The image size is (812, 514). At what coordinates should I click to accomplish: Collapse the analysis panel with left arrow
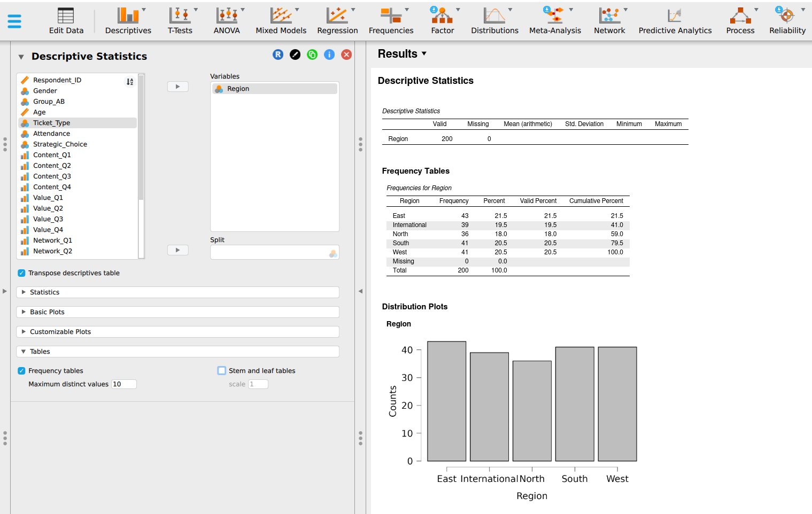click(x=360, y=291)
